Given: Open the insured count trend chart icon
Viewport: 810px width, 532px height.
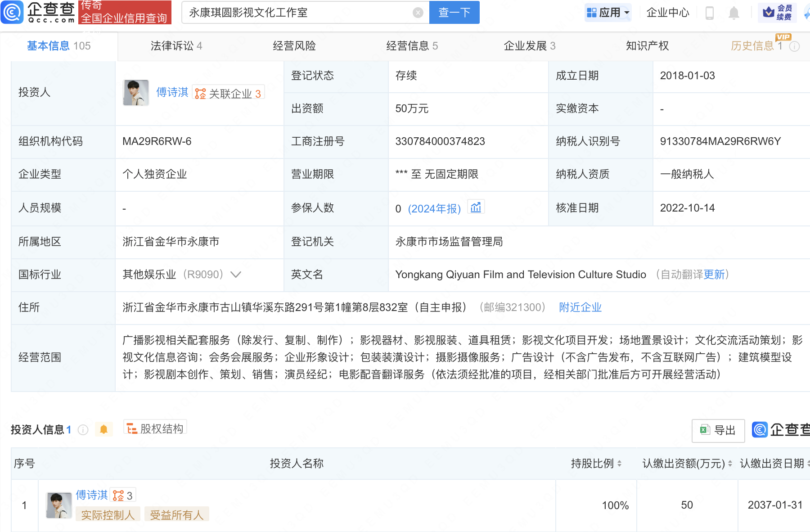Looking at the screenshot, I should (476, 207).
